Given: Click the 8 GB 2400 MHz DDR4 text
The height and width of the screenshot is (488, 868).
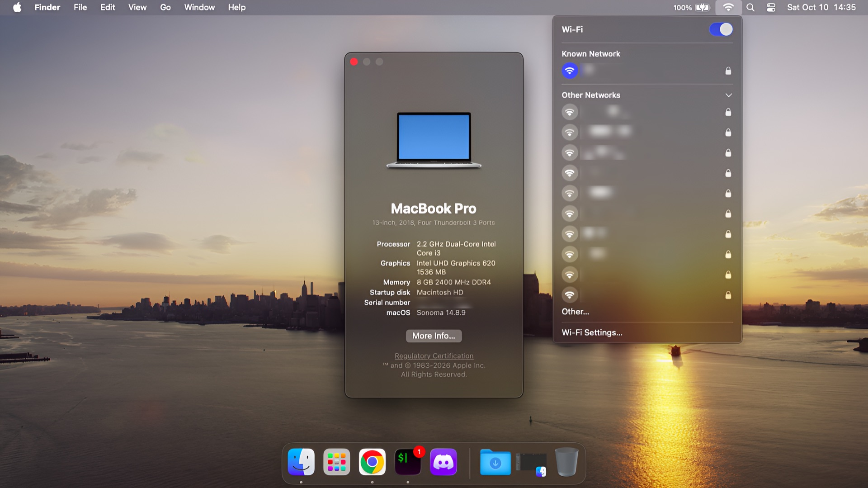Looking at the screenshot, I should (453, 282).
